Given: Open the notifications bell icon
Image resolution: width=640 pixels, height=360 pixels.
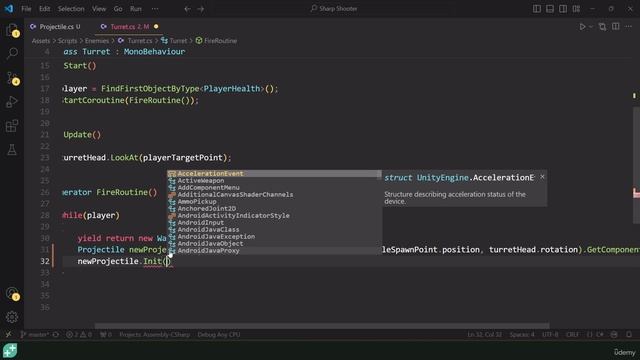Looking at the screenshot, I should point(629,335).
